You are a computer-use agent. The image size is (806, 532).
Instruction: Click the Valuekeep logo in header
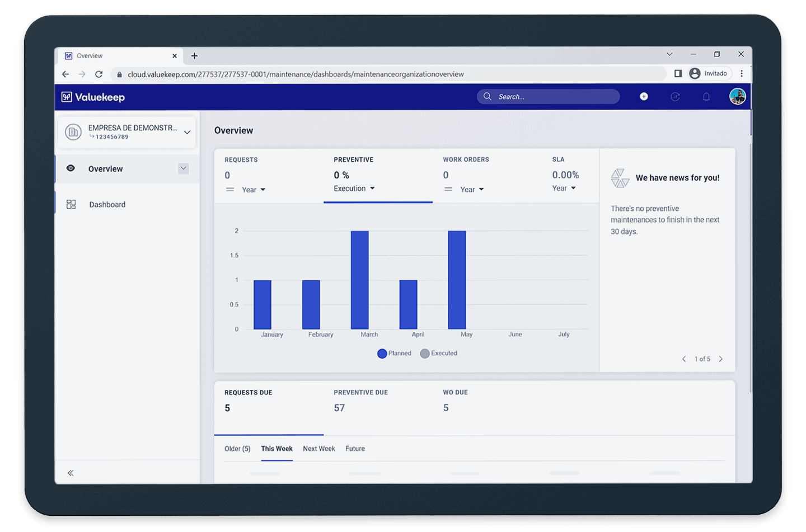(x=93, y=97)
